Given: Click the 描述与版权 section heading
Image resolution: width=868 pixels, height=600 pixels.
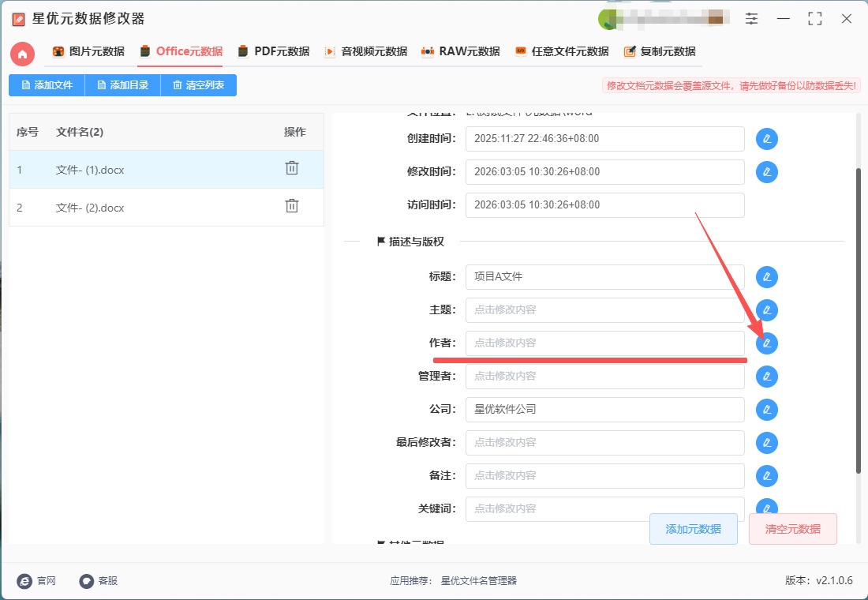Looking at the screenshot, I should [x=411, y=242].
